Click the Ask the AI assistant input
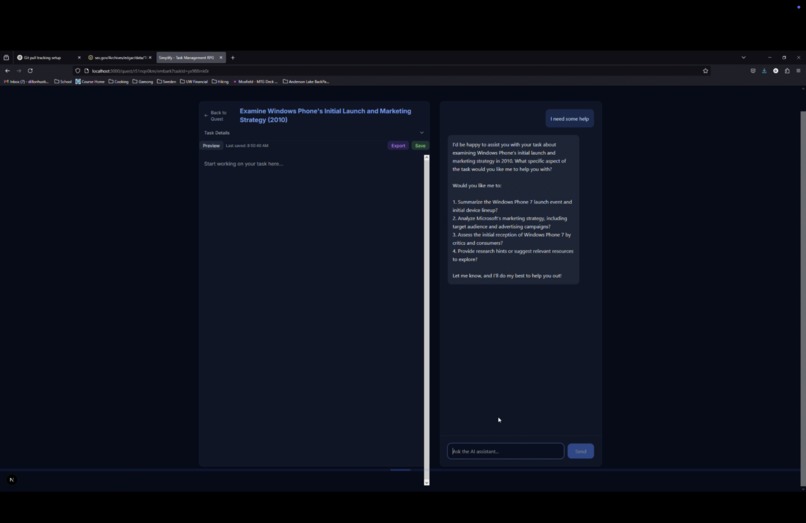 [506, 451]
